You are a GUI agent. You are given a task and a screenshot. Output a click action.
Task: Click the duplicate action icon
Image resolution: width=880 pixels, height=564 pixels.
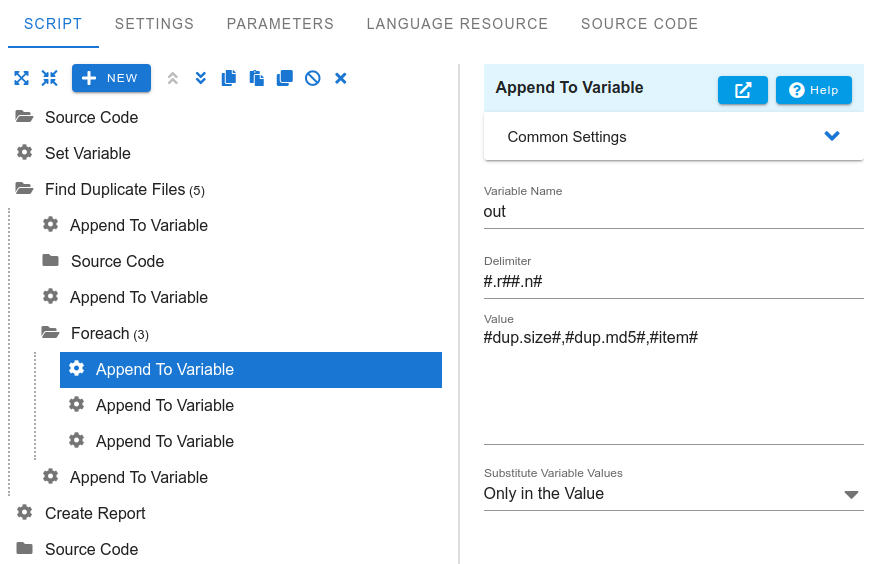[285, 78]
